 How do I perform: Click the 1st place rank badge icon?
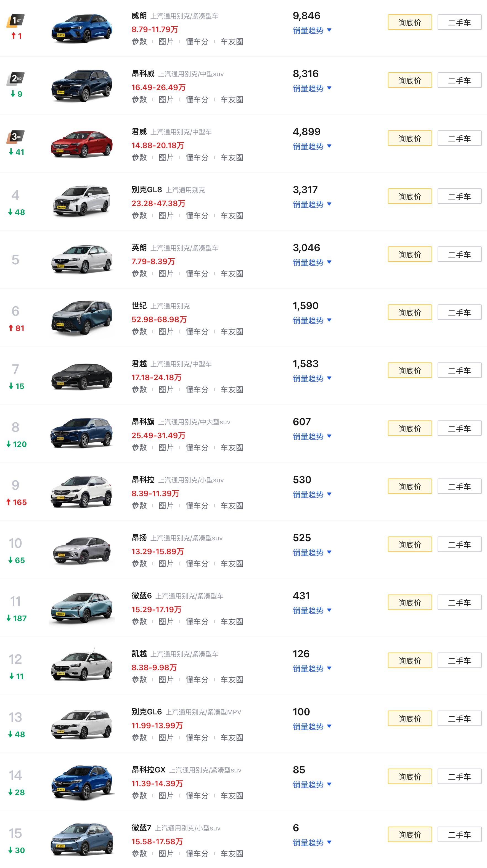15,21
